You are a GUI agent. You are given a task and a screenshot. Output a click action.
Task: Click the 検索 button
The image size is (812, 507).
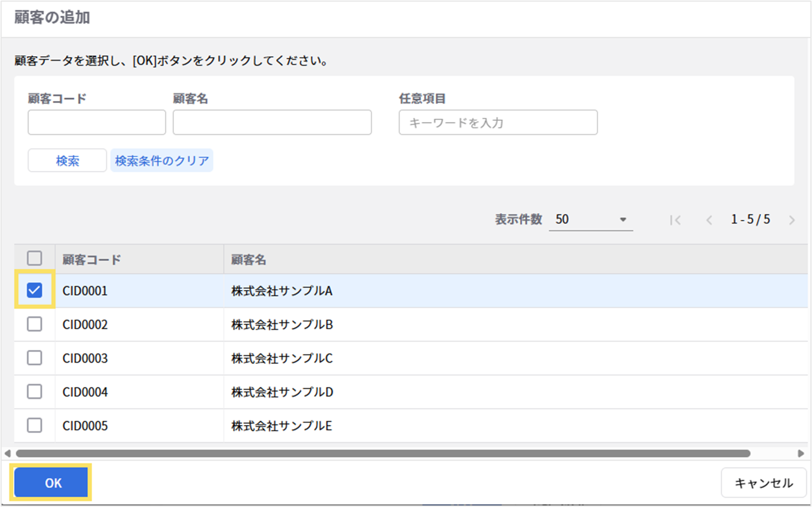point(67,161)
